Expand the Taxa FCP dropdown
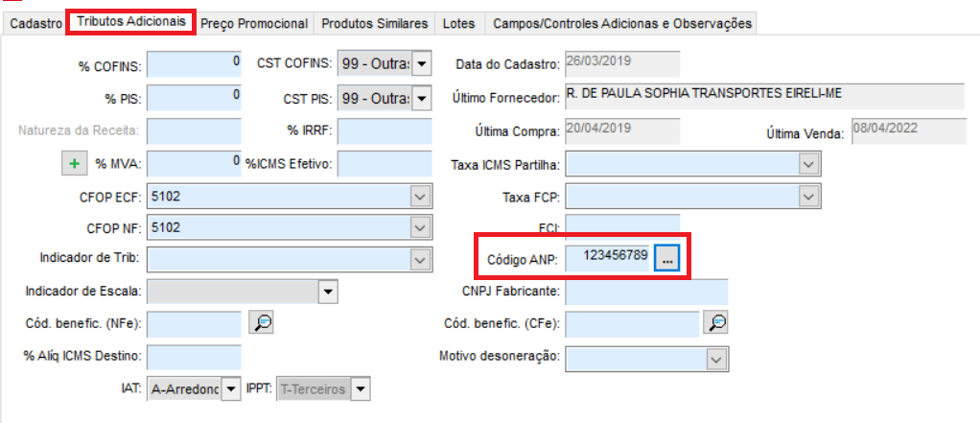 807,197
